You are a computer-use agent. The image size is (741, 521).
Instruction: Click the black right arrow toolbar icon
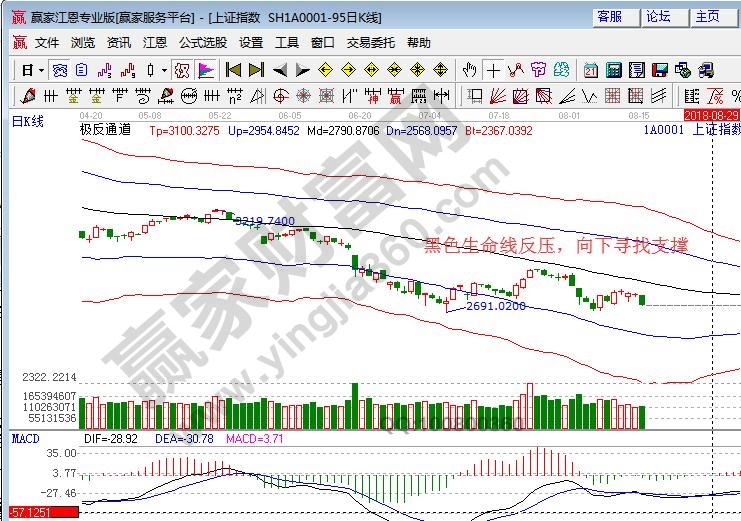302,70
